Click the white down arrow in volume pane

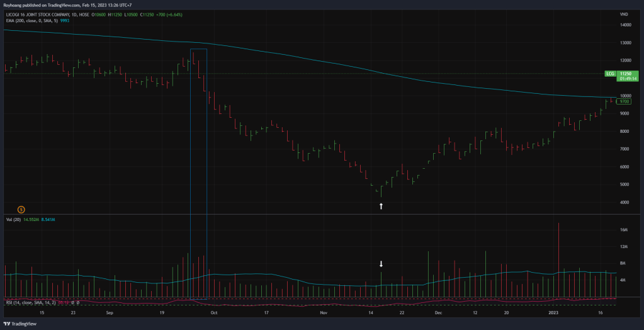click(381, 264)
